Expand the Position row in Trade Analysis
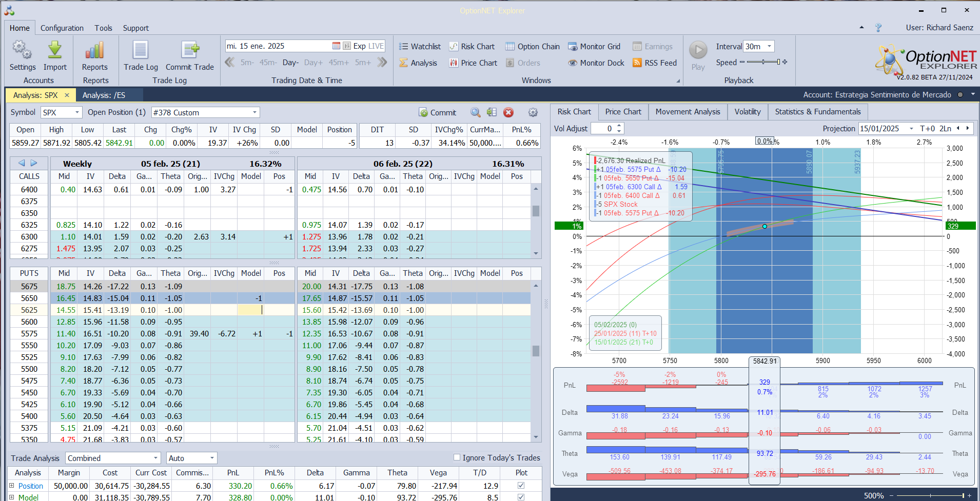This screenshot has width=980, height=501. (x=12, y=486)
